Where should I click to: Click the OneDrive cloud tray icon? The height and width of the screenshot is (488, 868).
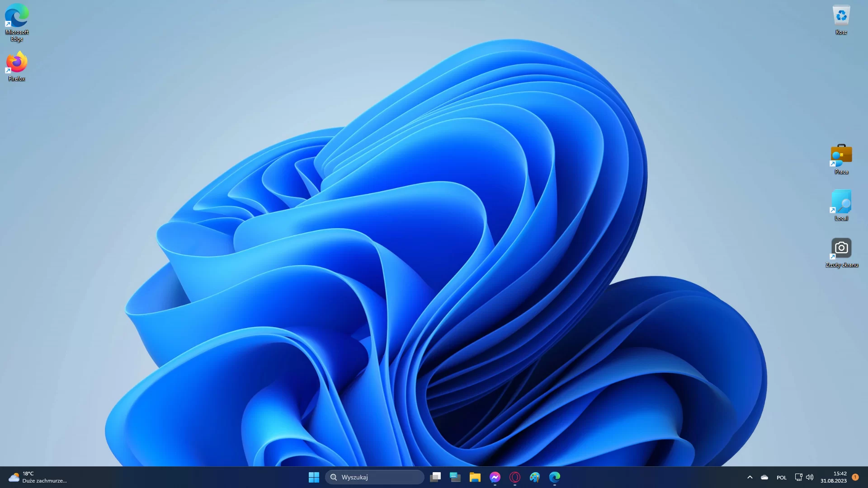point(764,477)
